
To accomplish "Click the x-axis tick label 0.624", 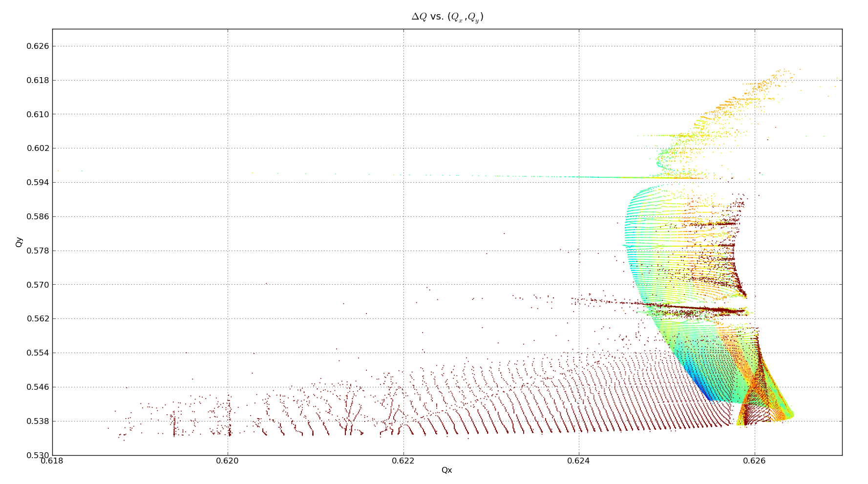I will pyautogui.click(x=579, y=461).
